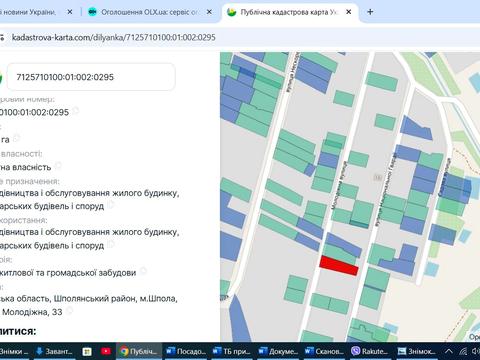Click the kadastrova-karta.com address bar
Screen dimensions: 480x360
113,37
